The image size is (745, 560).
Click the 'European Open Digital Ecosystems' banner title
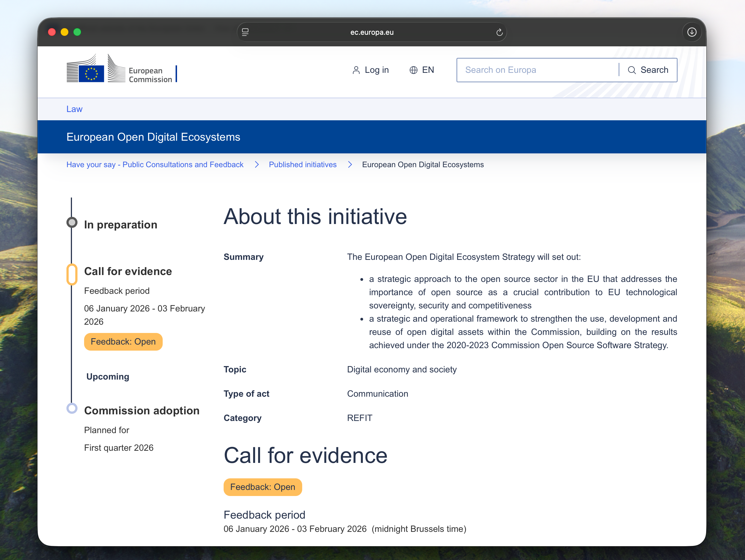point(153,137)
